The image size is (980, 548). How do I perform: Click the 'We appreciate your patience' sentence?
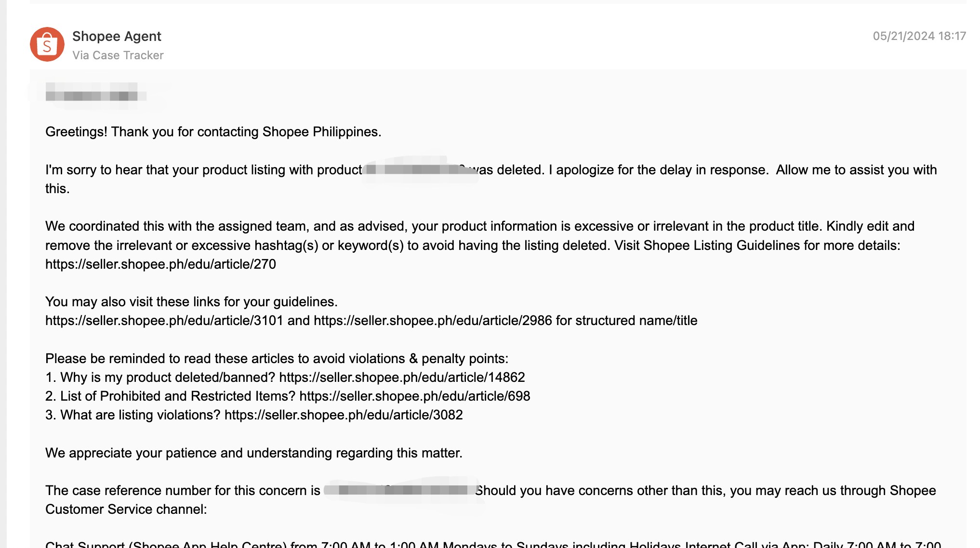254,453
